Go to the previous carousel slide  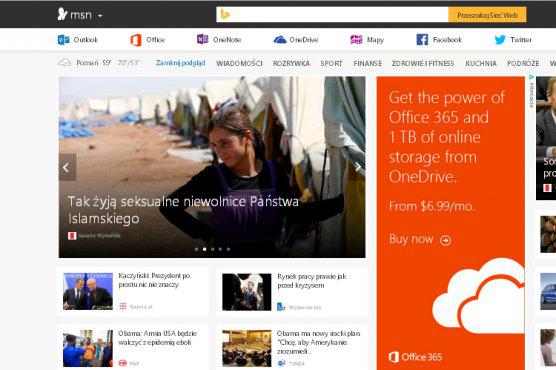point(67,167)
